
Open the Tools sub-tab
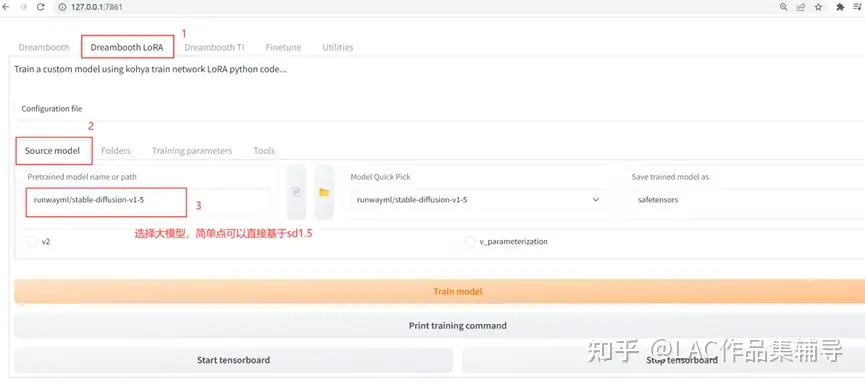(264, 151)
